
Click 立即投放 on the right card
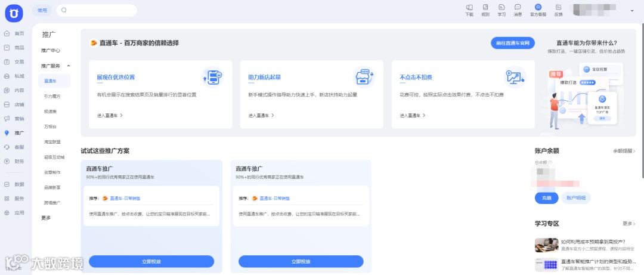coord(301,261)
